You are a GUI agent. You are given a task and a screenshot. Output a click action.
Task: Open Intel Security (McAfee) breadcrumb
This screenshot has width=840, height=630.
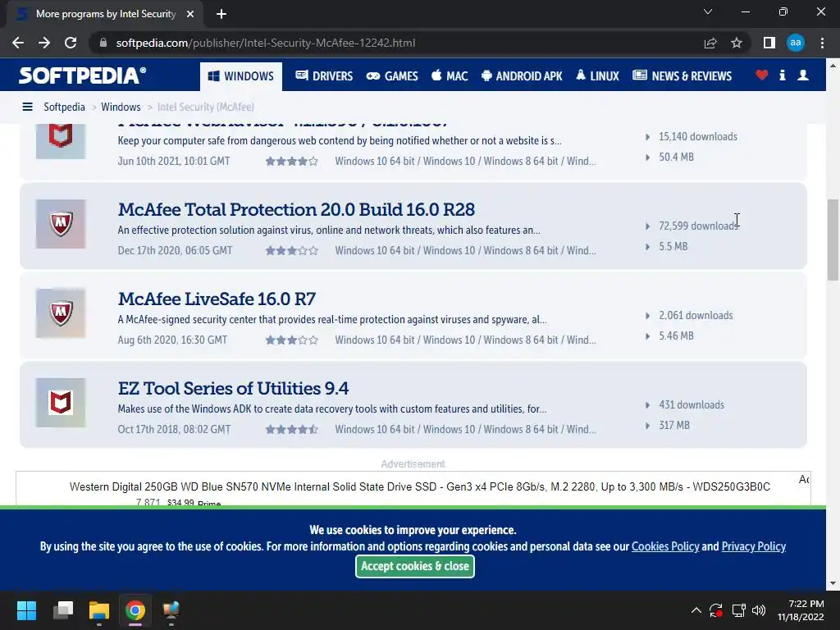(x=206, y=107)
